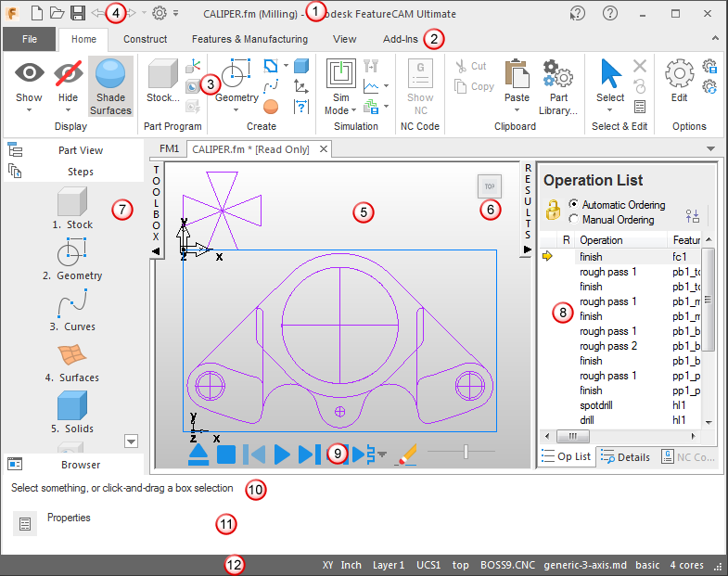Open the File tab
Screen dimensions: 728x576
[30, 39]
